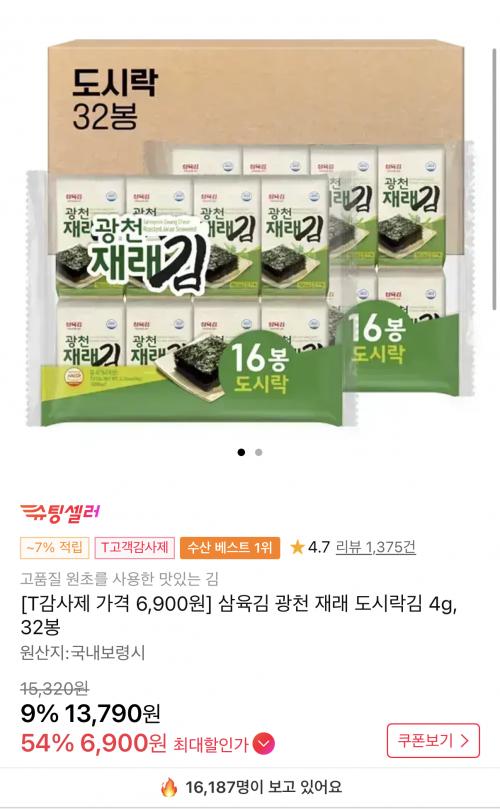
Task: Tap the 수산 베스트 1위 badge
Action: (x=230, y=547)
